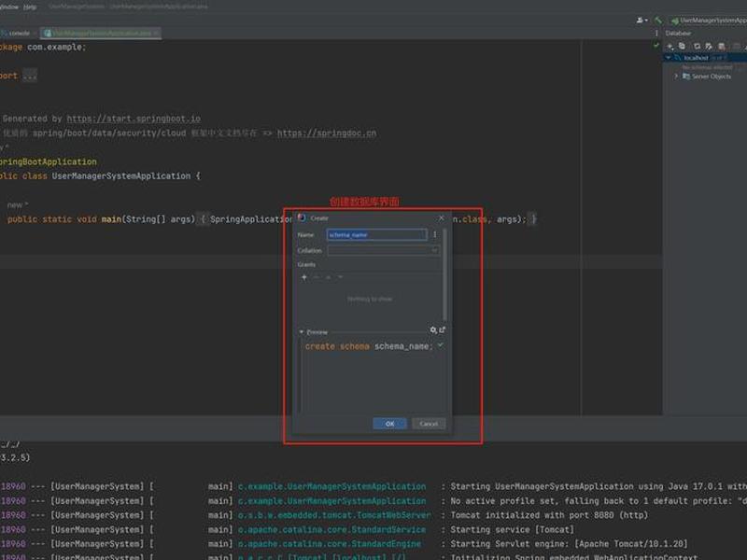747x560 pixels.
Task: Click the duplicate data source icon
Action: click(683, 46)
